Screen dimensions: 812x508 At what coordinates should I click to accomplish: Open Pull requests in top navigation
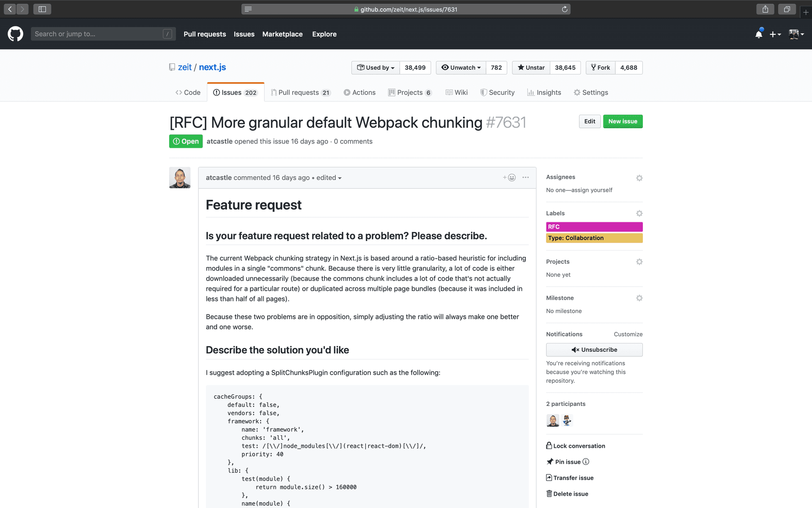[205, 34]
